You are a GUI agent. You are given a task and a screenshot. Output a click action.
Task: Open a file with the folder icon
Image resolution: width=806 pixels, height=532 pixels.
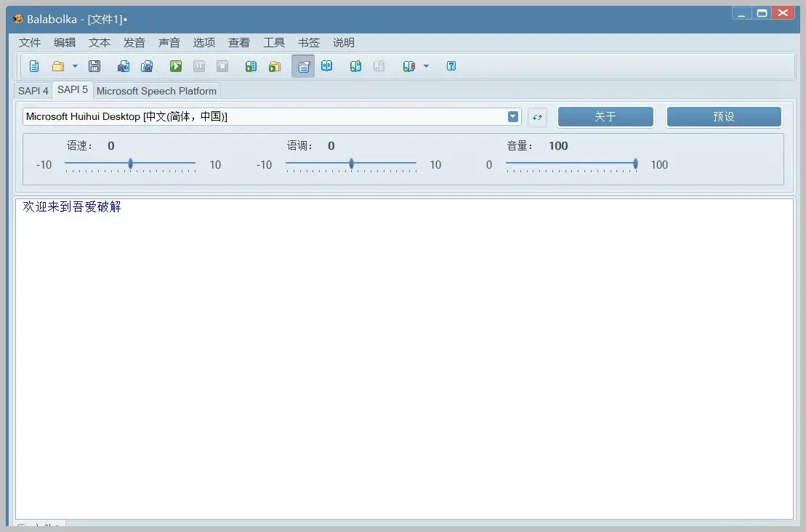tap(58, 66)
